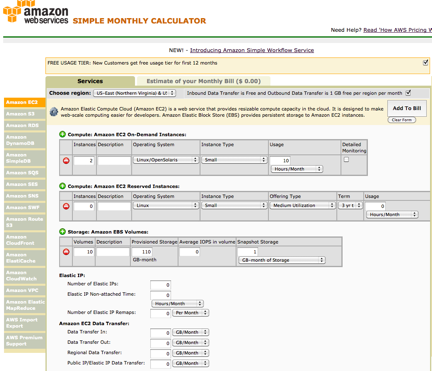Screen dimensions: 432x371
Task: Click On-Demand Description field
Action: click(x=114, y=161)
